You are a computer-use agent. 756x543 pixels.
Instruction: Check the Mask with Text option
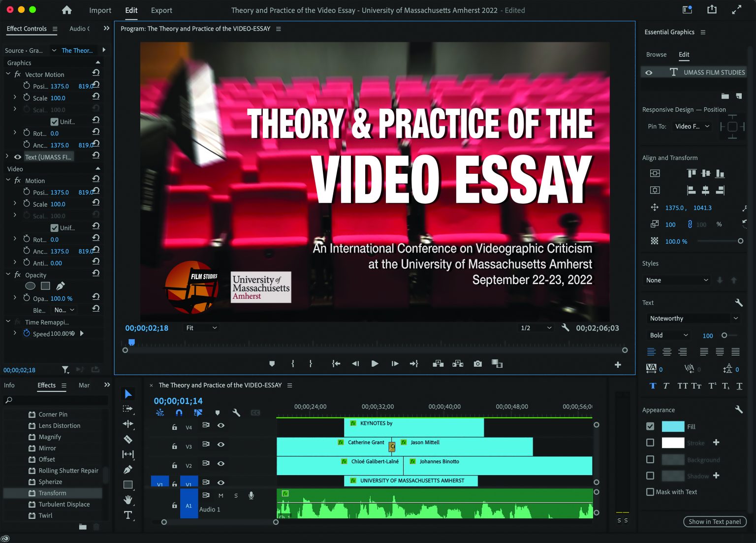(650, 492)
